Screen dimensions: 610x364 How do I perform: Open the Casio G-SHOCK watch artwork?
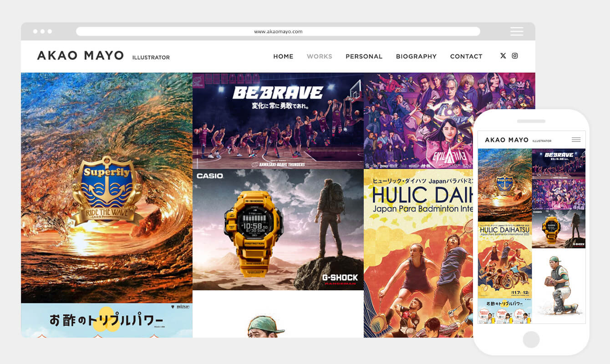[278, 229]
